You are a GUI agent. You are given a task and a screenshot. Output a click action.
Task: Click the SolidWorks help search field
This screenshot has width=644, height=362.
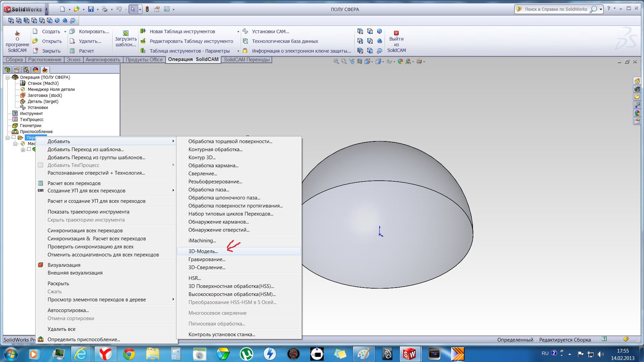click(x=556, y=9)
